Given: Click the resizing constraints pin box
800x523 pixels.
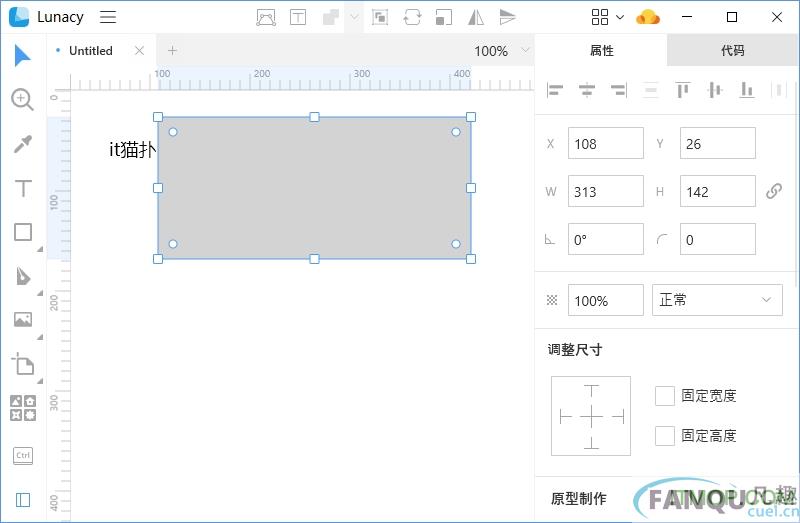Looking at the screenshot, I should [591, 416].
